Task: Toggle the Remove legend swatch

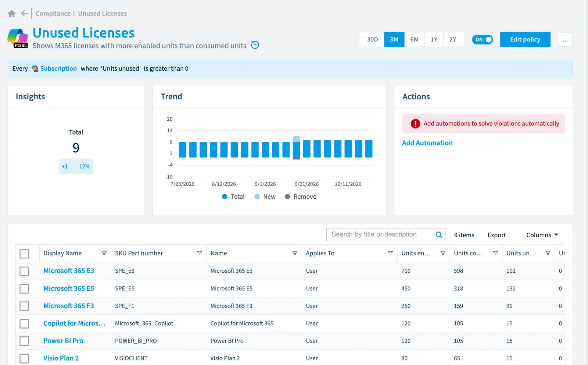Action: click(x=287, y=197)
